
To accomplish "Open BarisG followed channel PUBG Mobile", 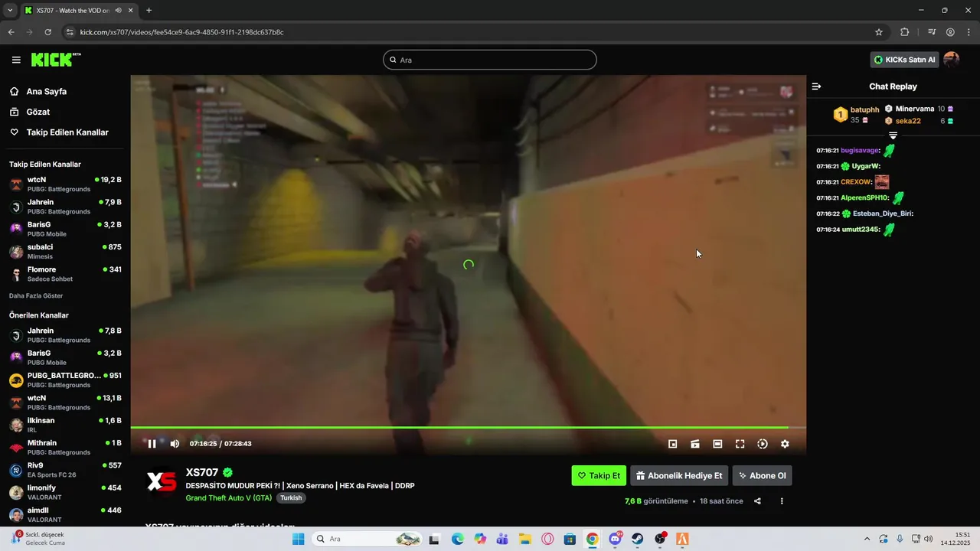I will click(x=65, y=229).
